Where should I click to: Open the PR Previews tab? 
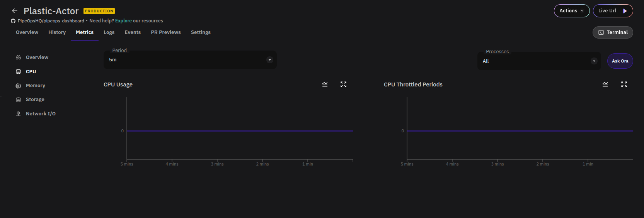(x=166, y=32)
